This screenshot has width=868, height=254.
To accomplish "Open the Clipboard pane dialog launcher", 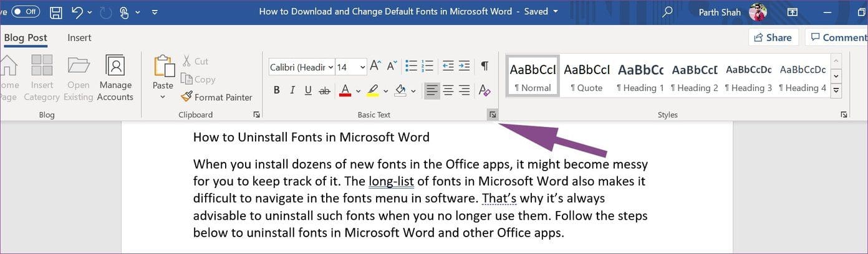I will 256,115.
